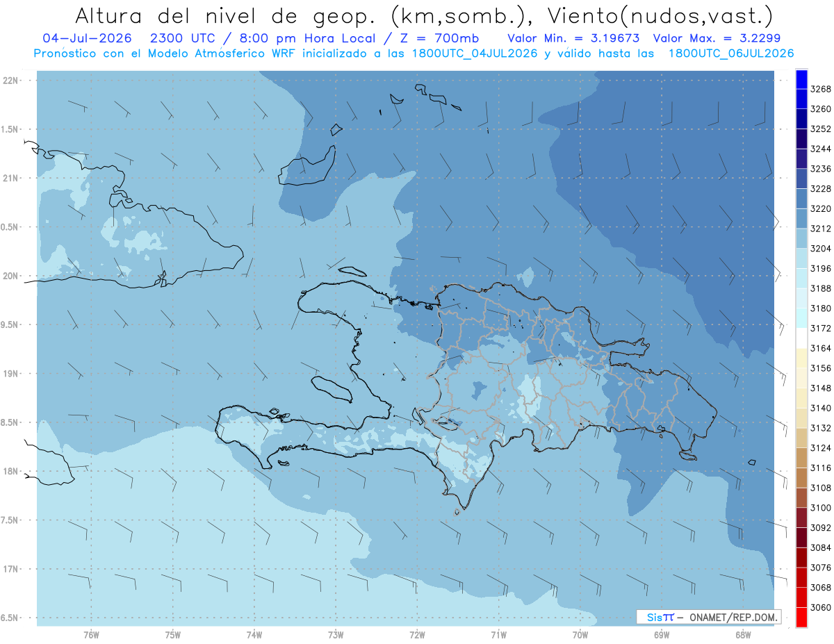Click the '74W' longitude label

coord(254,634)
